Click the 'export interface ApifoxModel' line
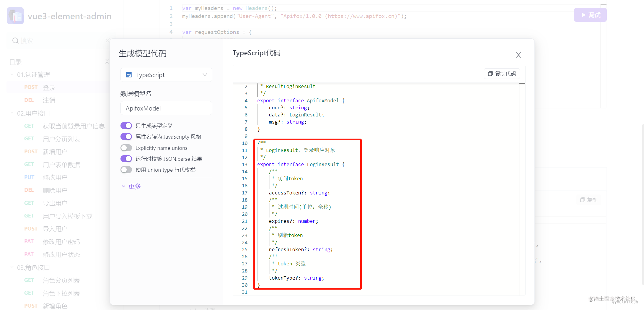Viewport: 644px width, 310px height. (x=301, y=100)
